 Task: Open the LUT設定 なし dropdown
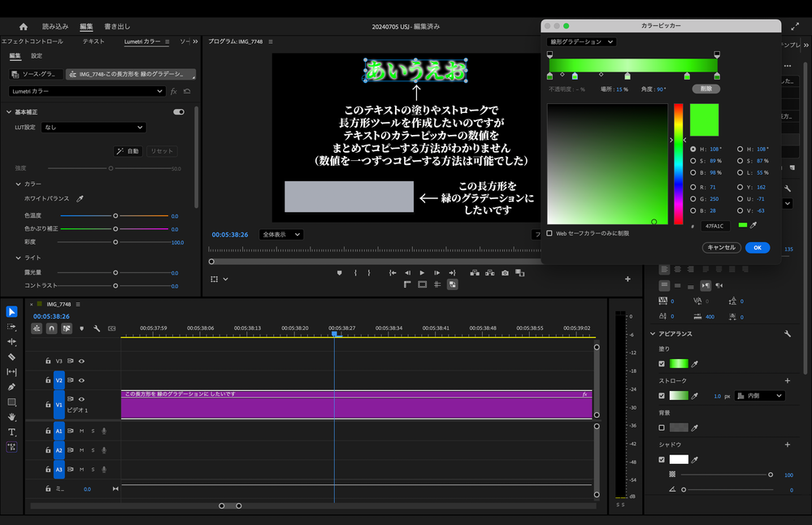click(x=93, y=128)
